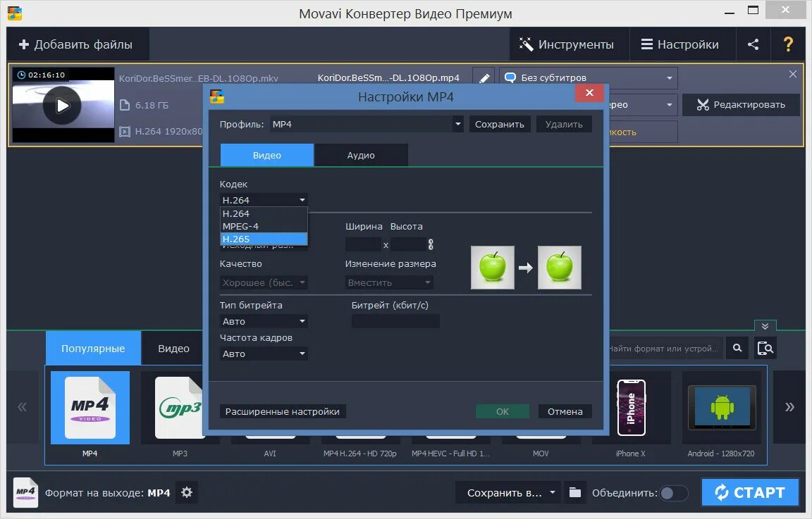Open the Изменение размера Вместить dropdown
Image resolution: width=812 pixels, height=519 pixels.
389,282
